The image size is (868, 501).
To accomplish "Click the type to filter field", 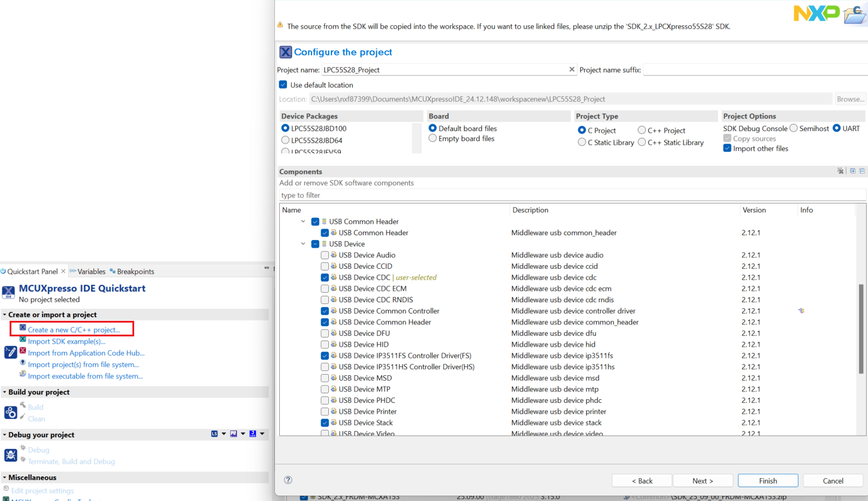I will [x=573, y=195].
